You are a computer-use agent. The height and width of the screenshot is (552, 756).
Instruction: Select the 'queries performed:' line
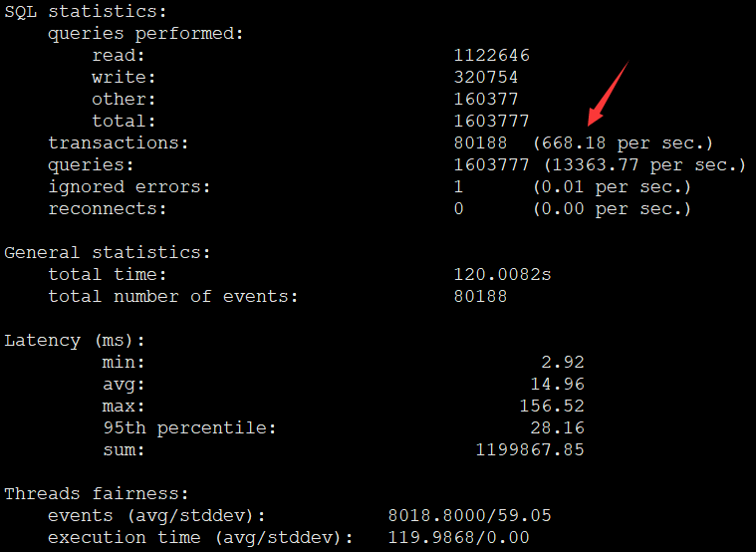[x=145, y=34]
